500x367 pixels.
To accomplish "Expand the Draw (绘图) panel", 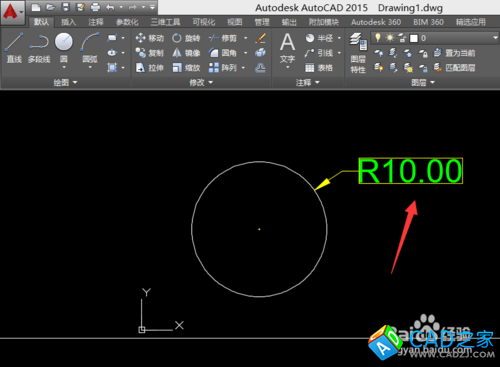I will tap(65, 82).
